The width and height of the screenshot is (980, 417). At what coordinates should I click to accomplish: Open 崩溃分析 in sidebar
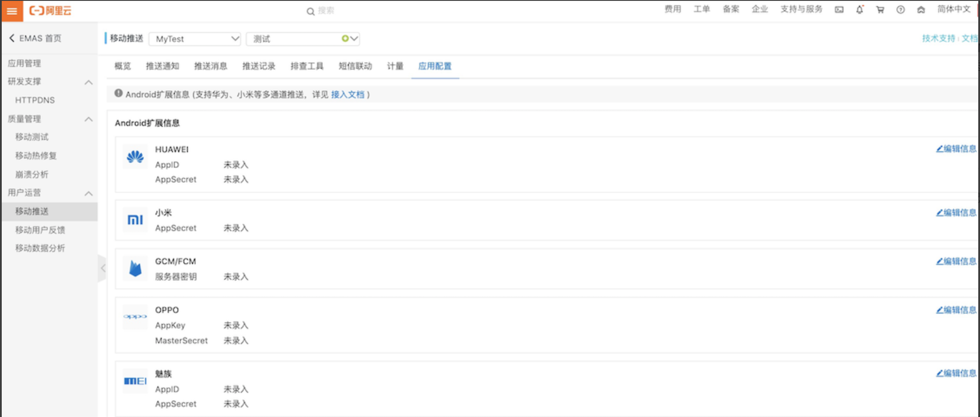(32, 175)
